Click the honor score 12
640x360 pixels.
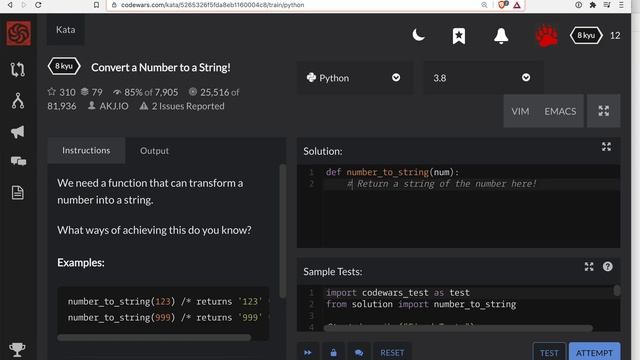615,36
